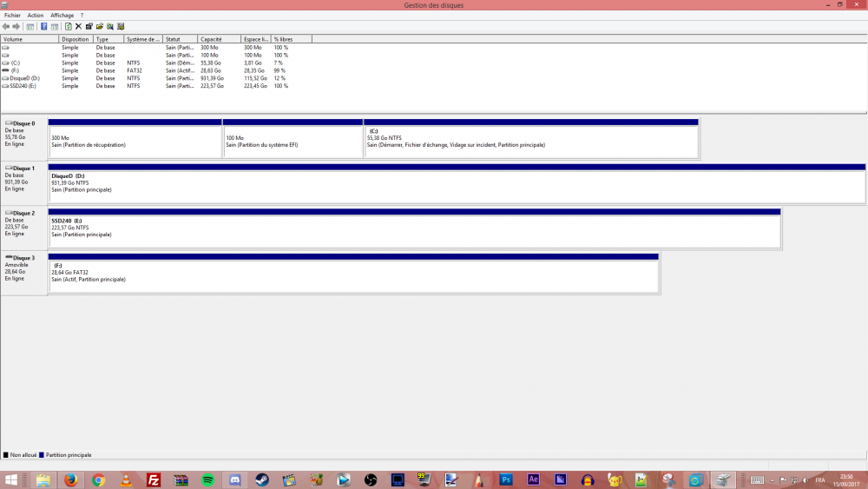Open Steam from the taskbar
Image resolution: width=868 pixels, height=489 pixels.
coord(262,480)
